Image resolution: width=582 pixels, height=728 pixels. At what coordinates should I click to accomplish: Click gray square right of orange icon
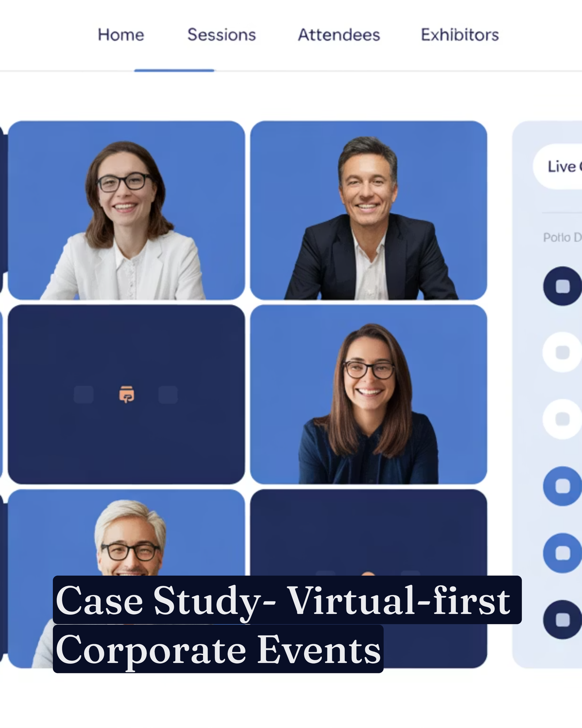tap(168, 395)
